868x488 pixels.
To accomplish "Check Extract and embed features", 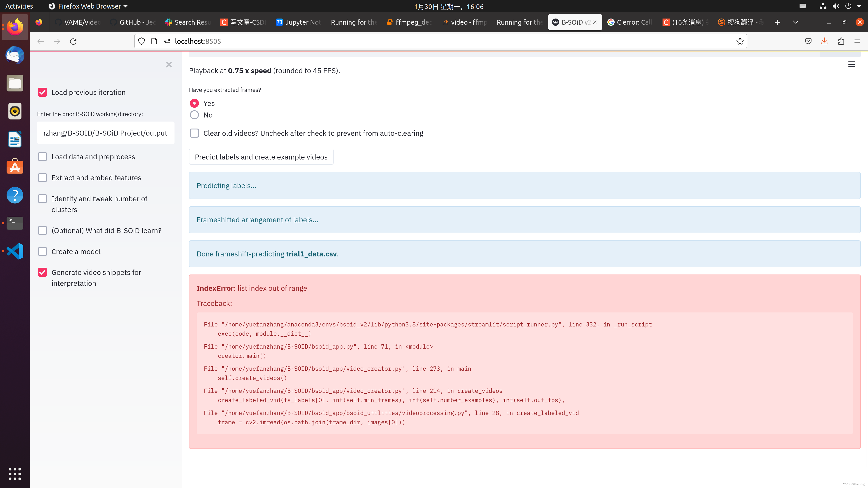I will pyautogui.click(x=42, y=178).
